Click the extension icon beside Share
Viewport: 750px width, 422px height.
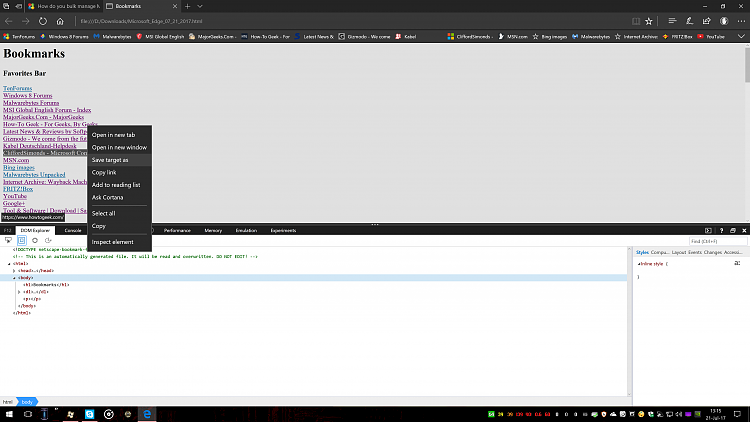click(724, 21)
